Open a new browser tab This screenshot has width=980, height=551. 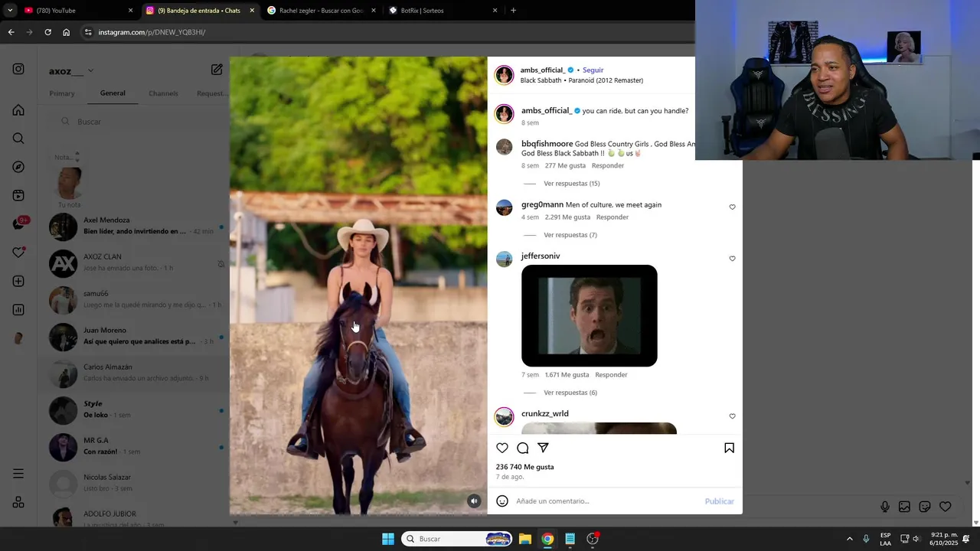point(513,11)
